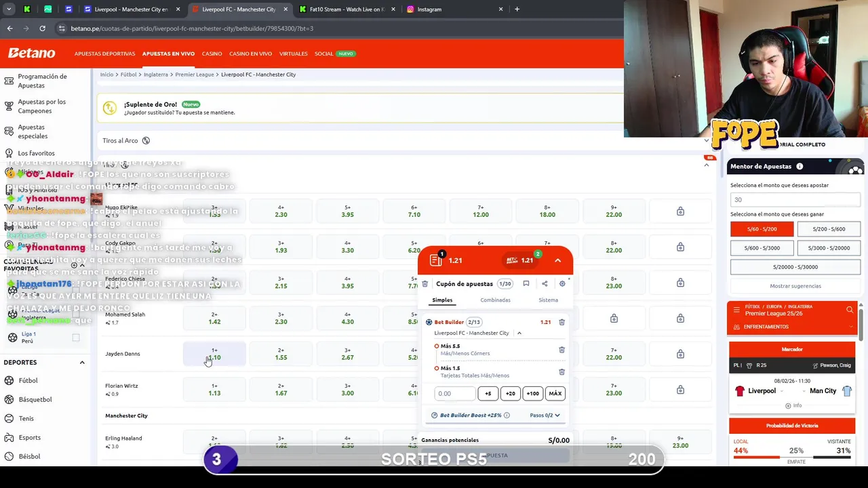Collapse the Deportes sidebar section
The width and height of the screenshot is (868, 488).
click(82, 363)
